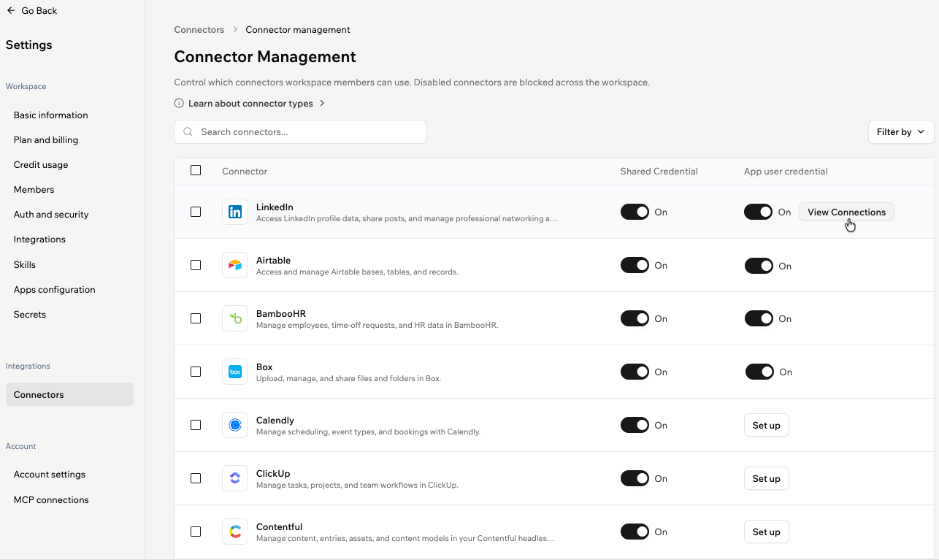Click Set up for ClickUp
Screen dimensions: 939x560
click(767, 478)
